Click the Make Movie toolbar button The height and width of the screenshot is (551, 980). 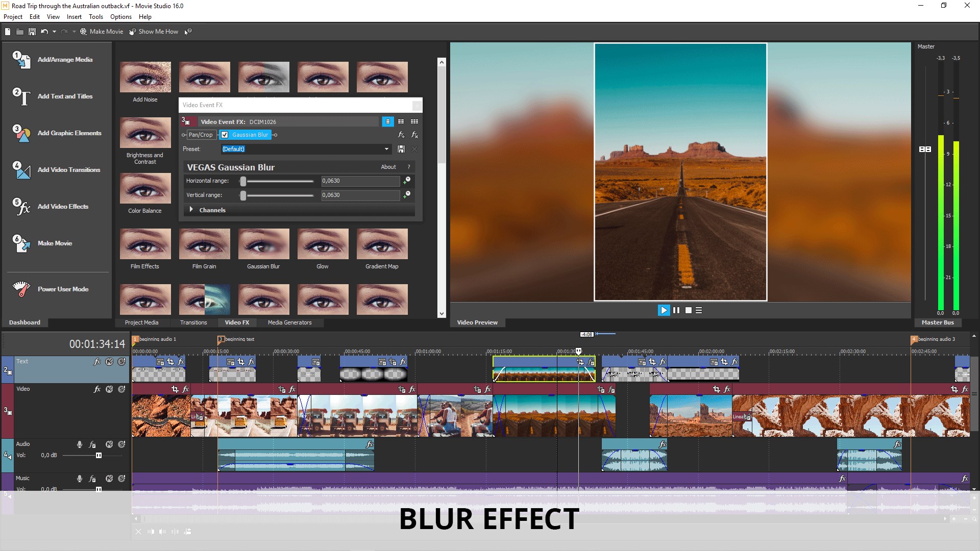click(101, 32)
